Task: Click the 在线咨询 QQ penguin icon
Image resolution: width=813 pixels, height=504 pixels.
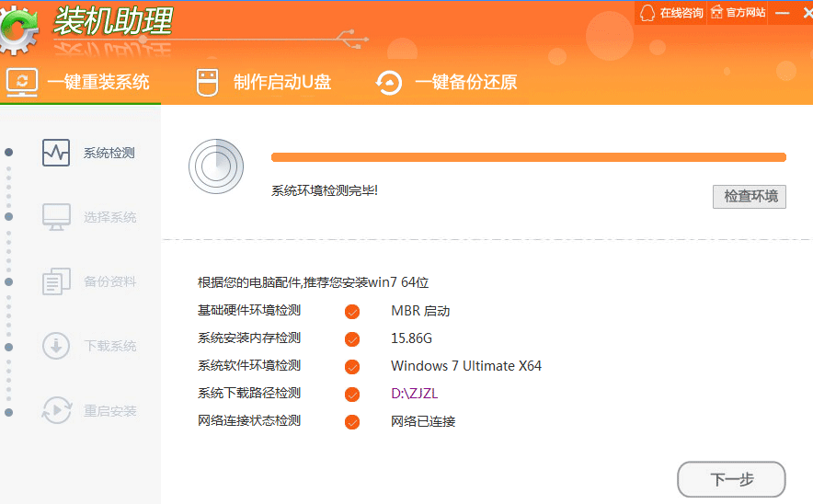Action: 647,13
